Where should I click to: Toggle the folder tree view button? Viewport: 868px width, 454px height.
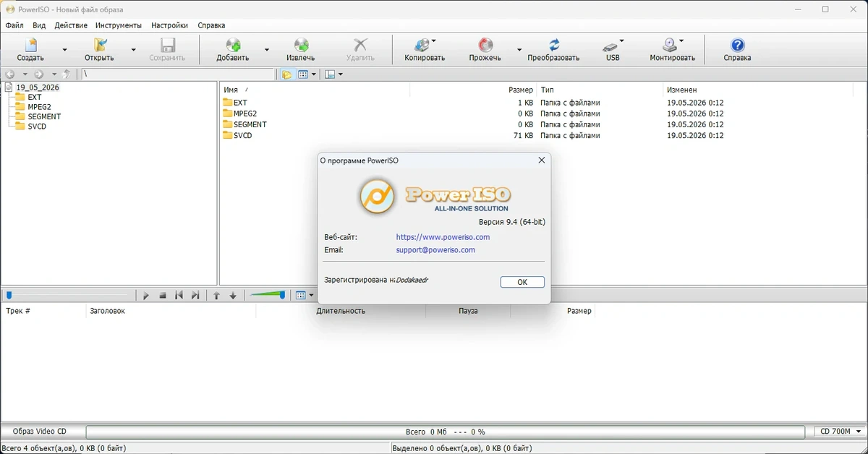coord(287,74)
